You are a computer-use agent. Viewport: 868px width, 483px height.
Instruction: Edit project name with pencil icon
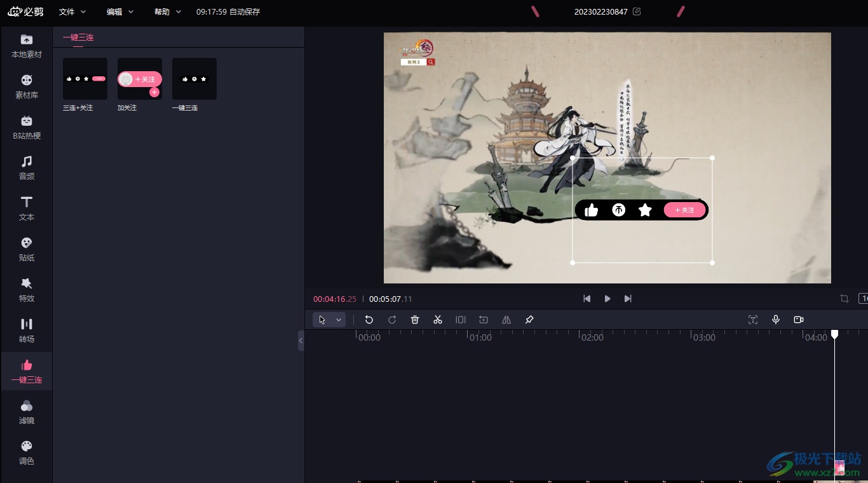tap(637, 11)
